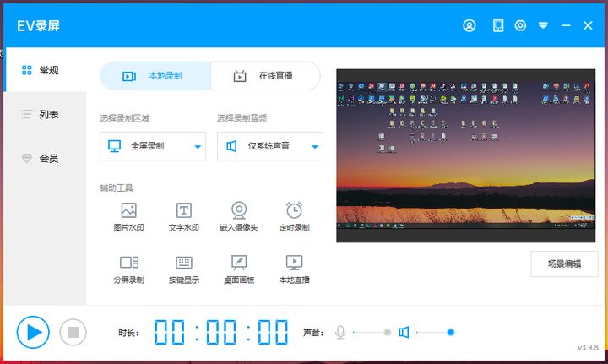608x364 pixels.
Task: Adjust the microphone volume slider
Action: pos(372,332)
